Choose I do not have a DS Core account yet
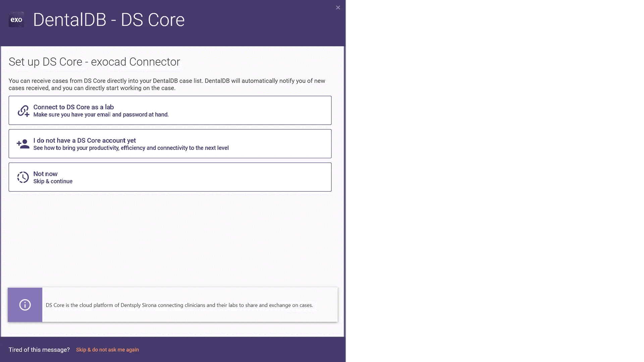 (85, 140)
